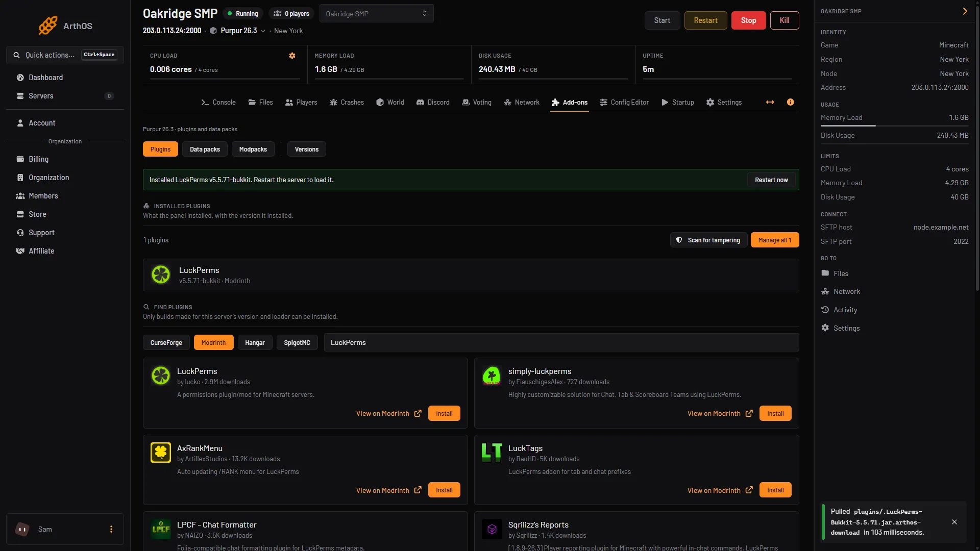
Task: Open the orange info circle icon
Action: (x=791, y=103)
